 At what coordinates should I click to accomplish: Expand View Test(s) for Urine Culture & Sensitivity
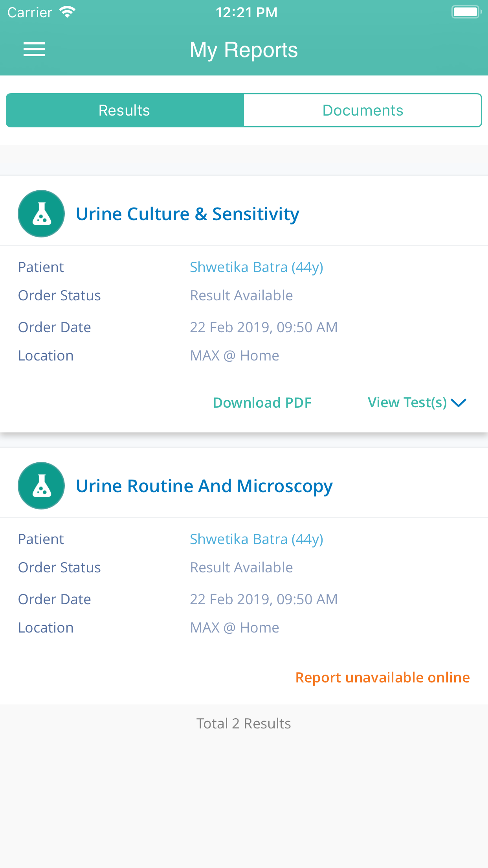(x=407, y=402)
